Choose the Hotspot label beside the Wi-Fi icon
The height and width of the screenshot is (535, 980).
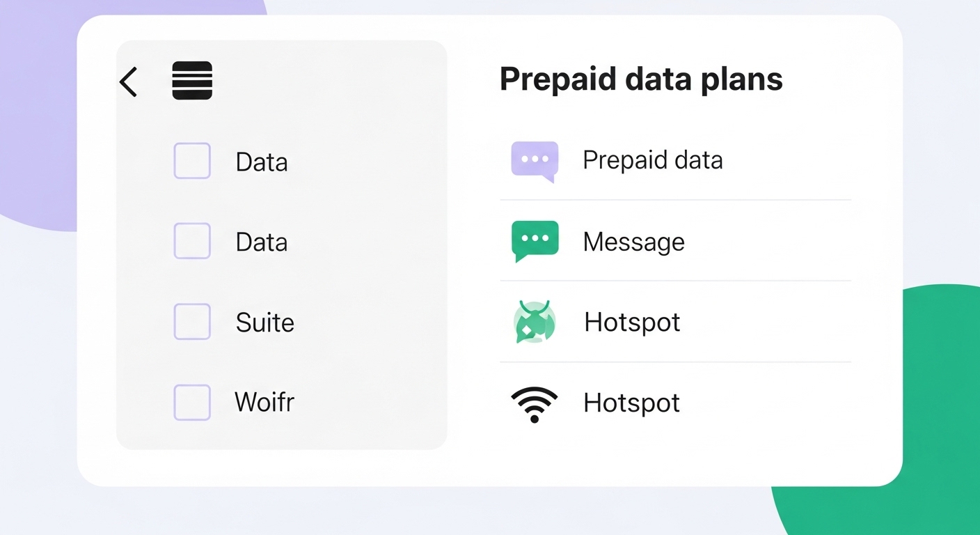tap(631, 403)
